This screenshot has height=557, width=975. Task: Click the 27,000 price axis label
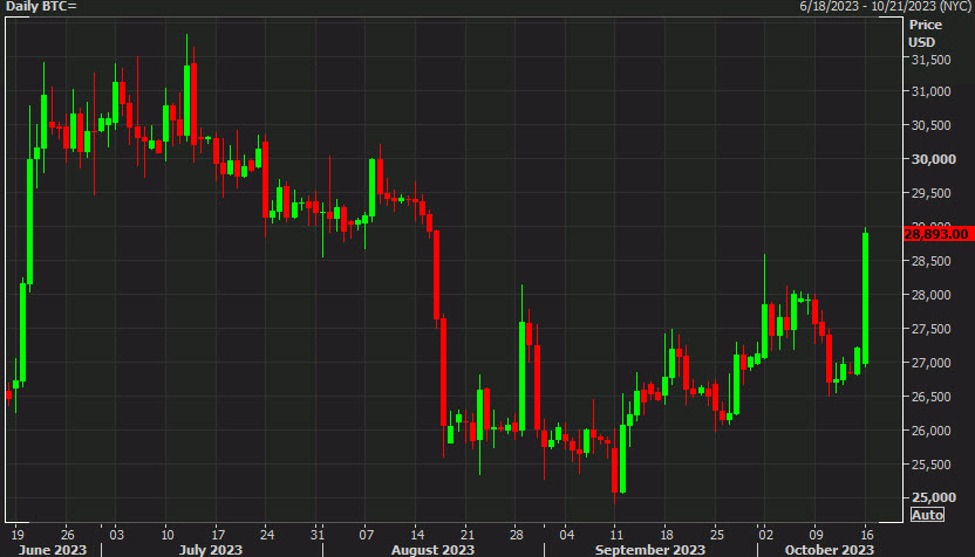point(931,362)
